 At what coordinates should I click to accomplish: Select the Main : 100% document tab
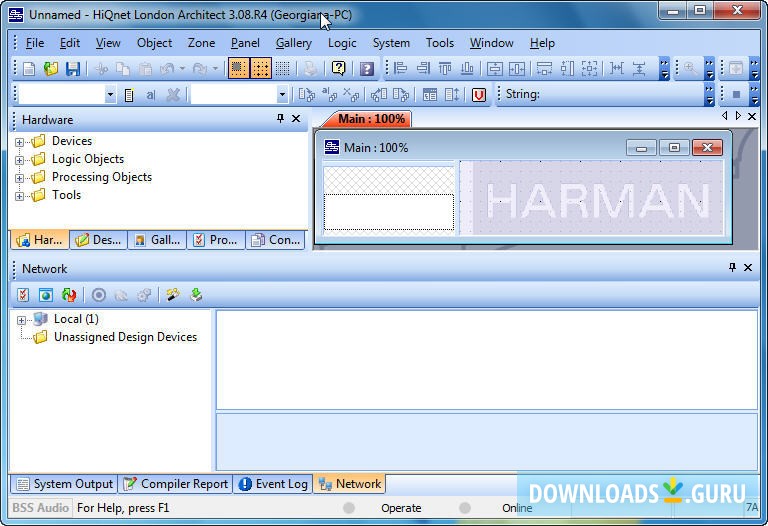click(371, 119)
